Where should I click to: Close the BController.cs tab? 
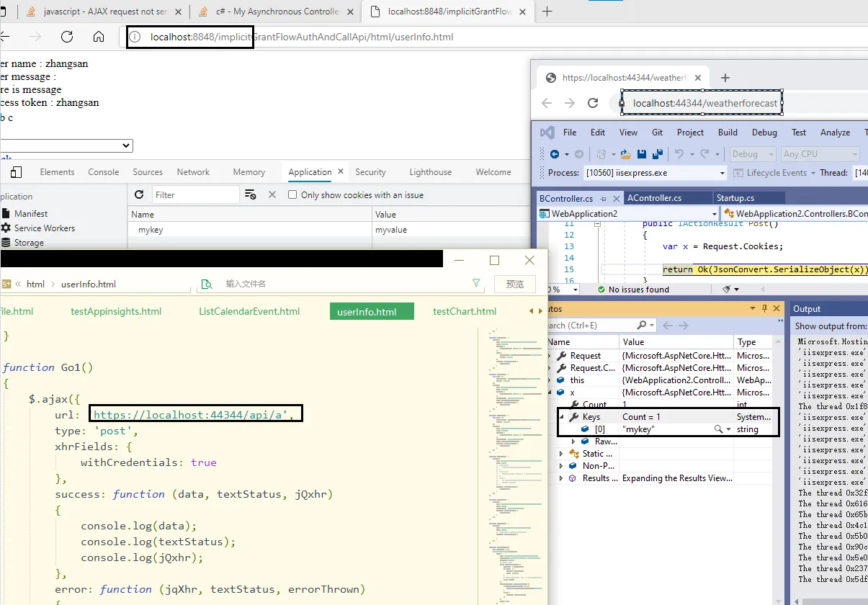point(617,198)
